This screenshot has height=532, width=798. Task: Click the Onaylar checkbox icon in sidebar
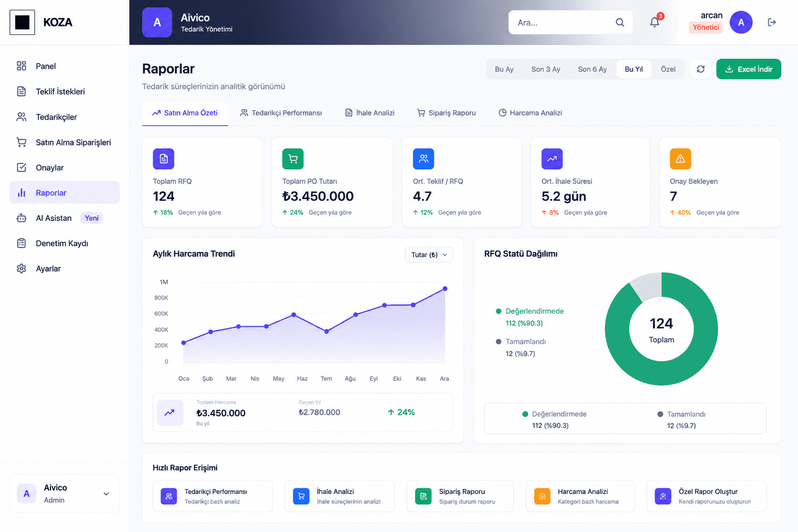click(x=21, y=167)
